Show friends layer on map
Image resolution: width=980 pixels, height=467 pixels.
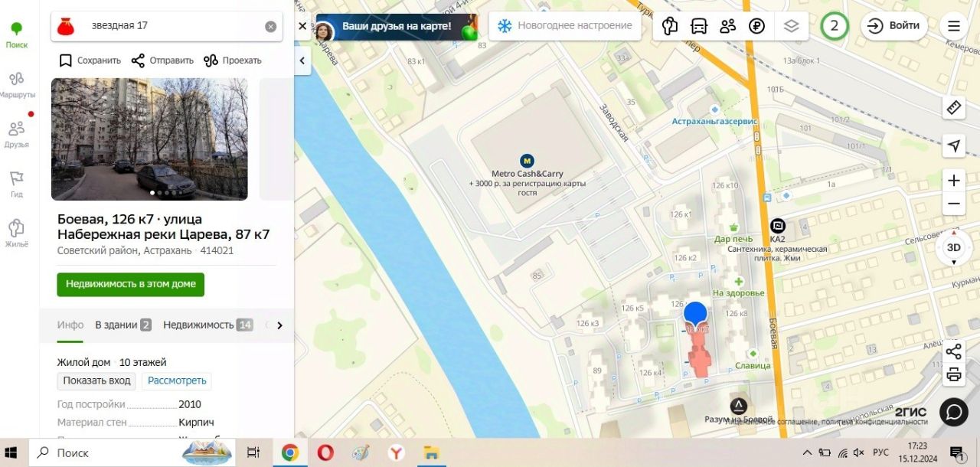point(728,26)
